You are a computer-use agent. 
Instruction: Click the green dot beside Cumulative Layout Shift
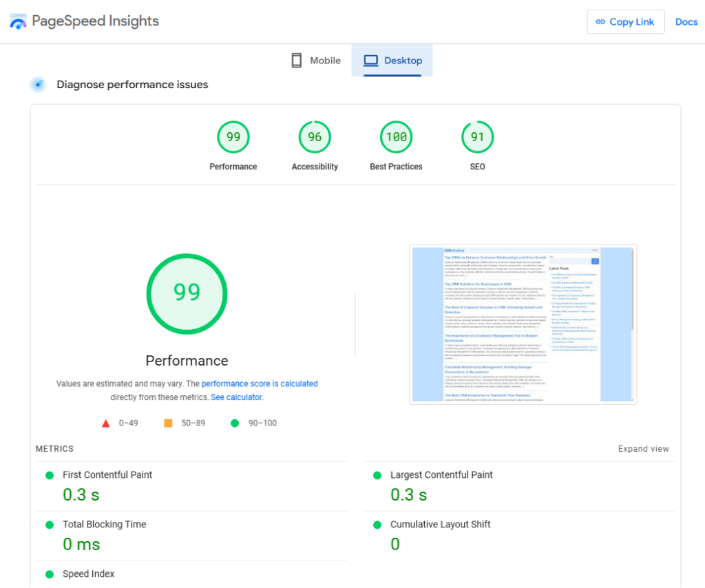pyautogui.click(x=377, y=525)
